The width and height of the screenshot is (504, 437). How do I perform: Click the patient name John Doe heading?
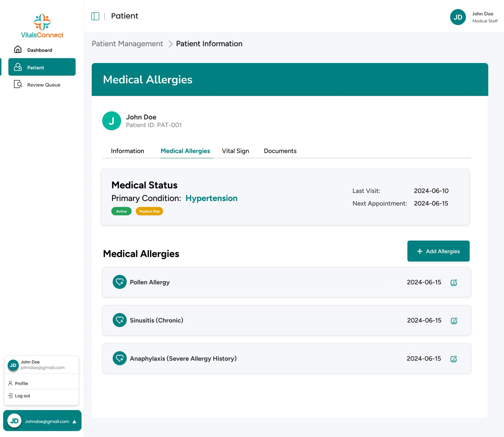(x=141, y=117)
